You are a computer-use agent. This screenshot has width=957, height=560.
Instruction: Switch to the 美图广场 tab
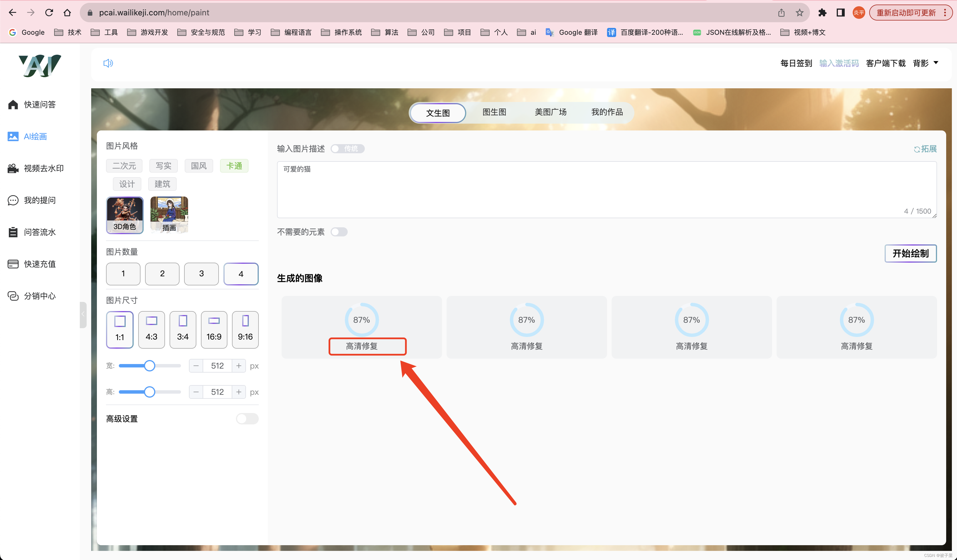pyautogui.click(x=550, y=112)
